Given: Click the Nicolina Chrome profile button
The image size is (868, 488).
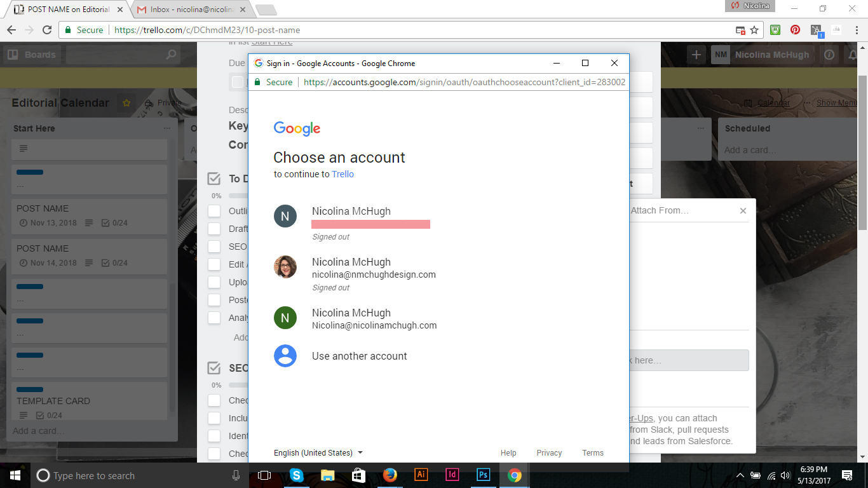Looking at the screenshot, I should pos(750,6).
